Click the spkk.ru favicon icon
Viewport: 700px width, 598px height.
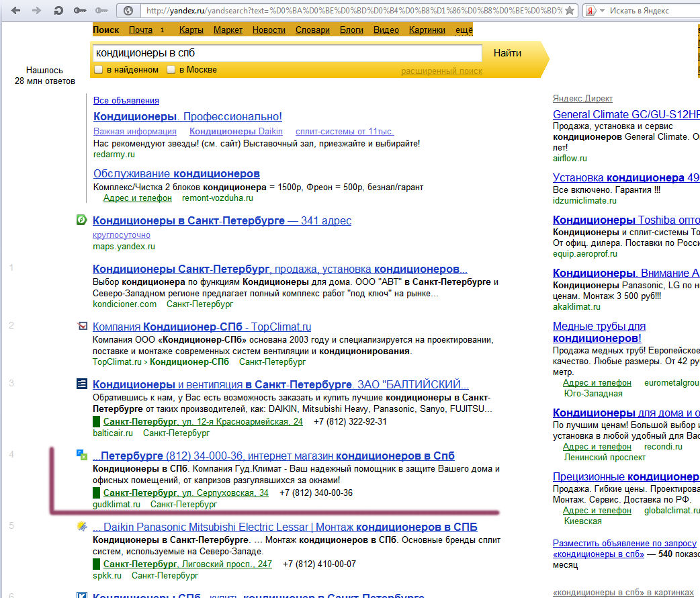82,526
